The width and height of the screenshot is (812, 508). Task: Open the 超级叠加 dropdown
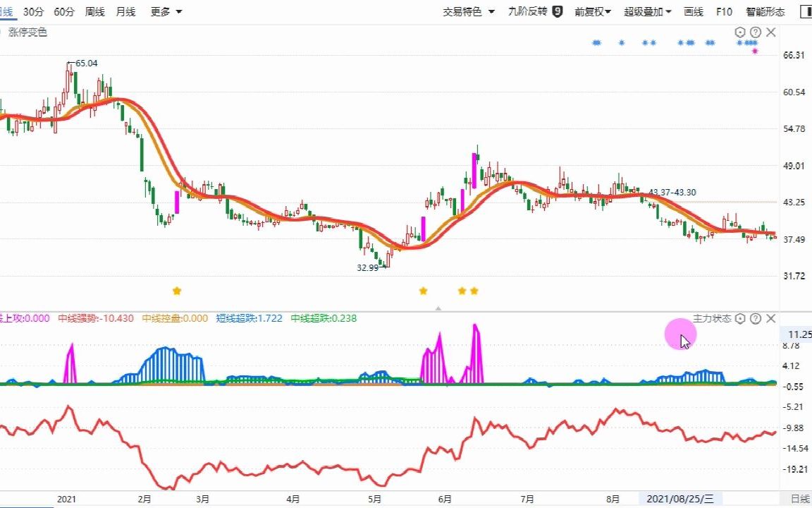pos(644,12)
